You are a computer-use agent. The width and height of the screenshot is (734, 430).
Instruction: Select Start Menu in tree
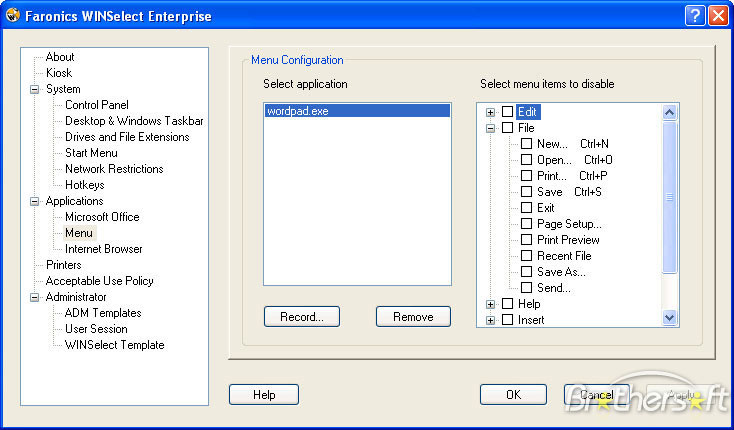pyautogui.click(x=91, y=153)
